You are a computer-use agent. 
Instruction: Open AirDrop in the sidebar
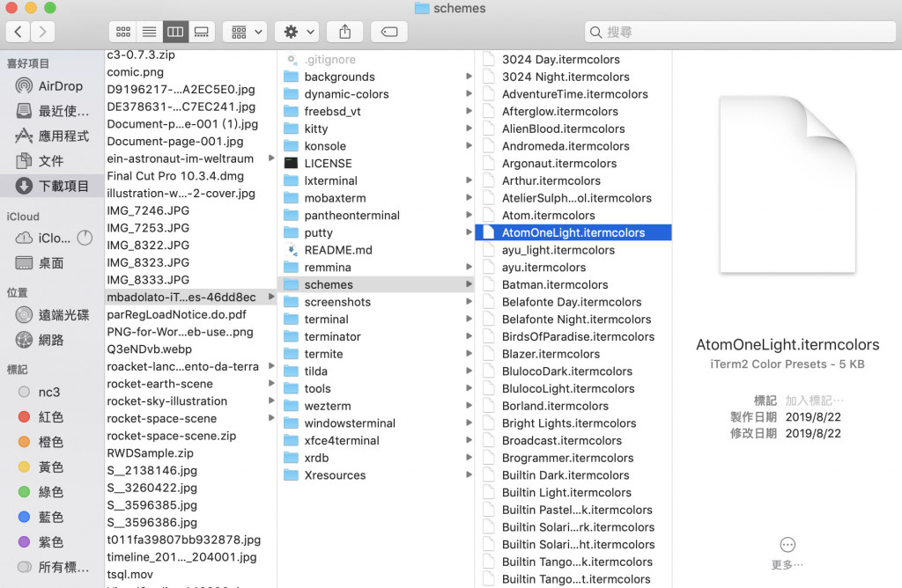tap(52, 86)
